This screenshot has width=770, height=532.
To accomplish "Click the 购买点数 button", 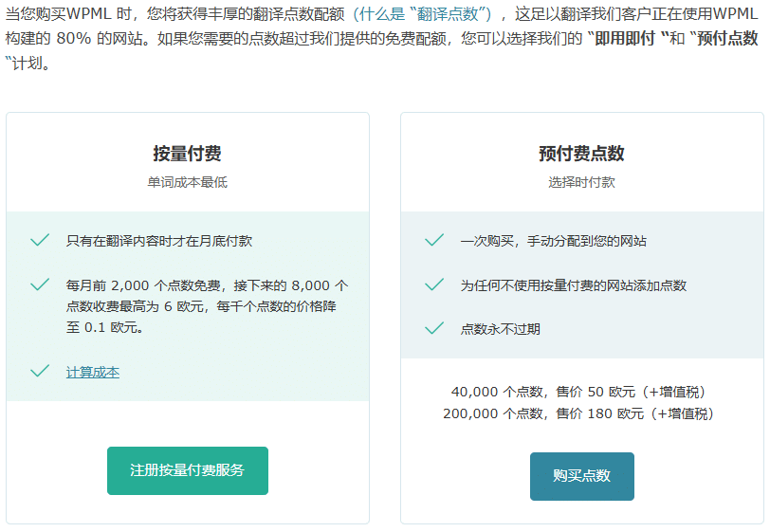I will (x=582, y=476).
